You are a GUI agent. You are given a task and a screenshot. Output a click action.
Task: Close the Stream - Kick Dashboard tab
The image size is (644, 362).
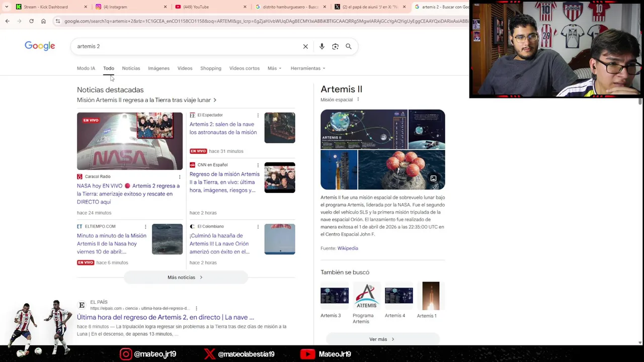click(86, 7)
